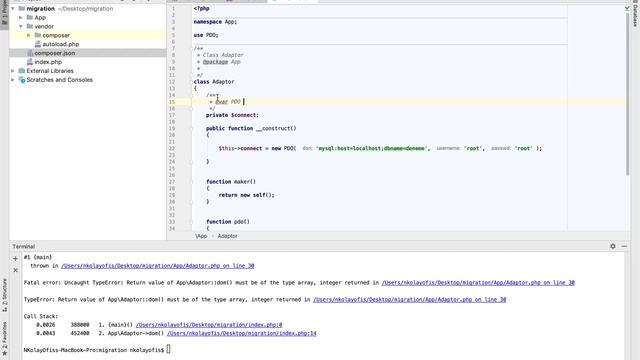This screenshot has width=640, height=360.
Task: Select the Terminal panel title tab
Action: pyautogui.click(x=23, y=247)
